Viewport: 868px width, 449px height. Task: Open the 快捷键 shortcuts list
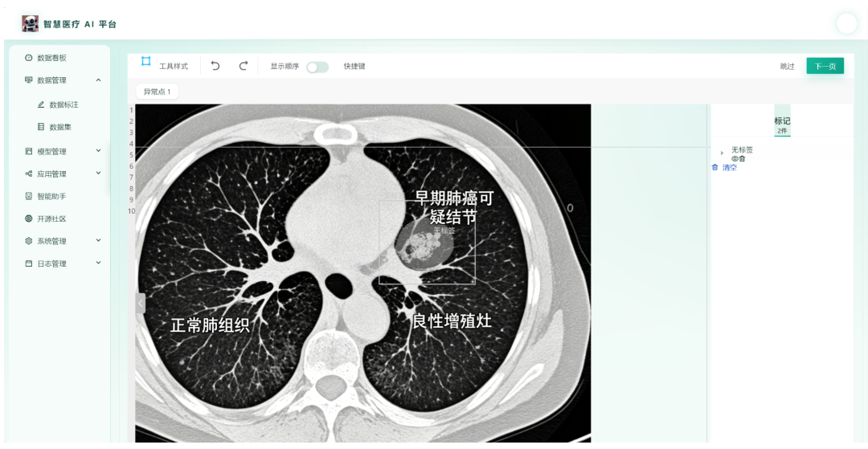[x=354, y=67]
